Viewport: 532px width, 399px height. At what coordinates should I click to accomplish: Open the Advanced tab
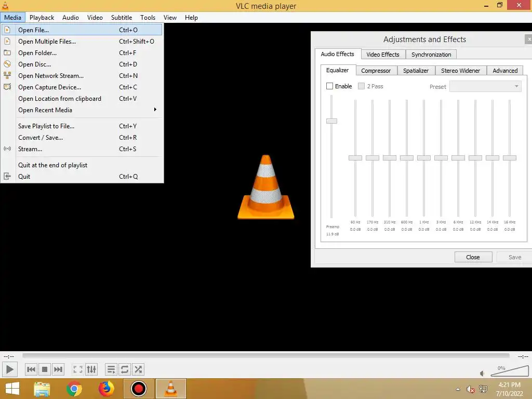coord(505,71)
